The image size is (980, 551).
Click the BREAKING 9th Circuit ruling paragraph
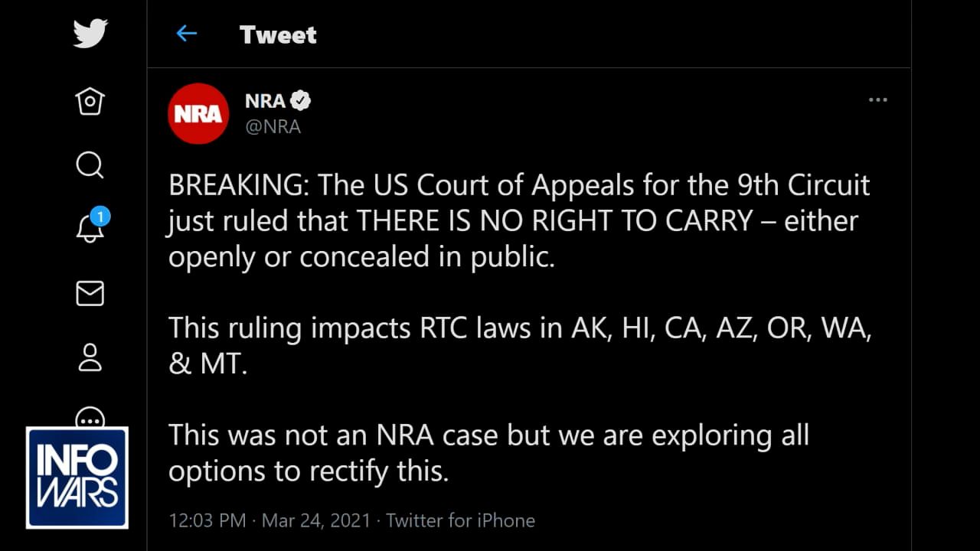pyautogui.click(x=519, y=221)
